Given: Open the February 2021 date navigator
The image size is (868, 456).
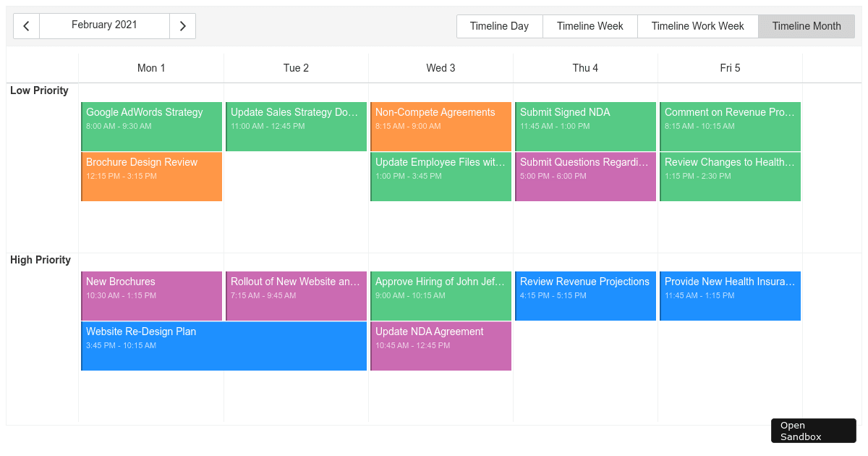Looking at the screenshot, I should [x=104, y=26].
